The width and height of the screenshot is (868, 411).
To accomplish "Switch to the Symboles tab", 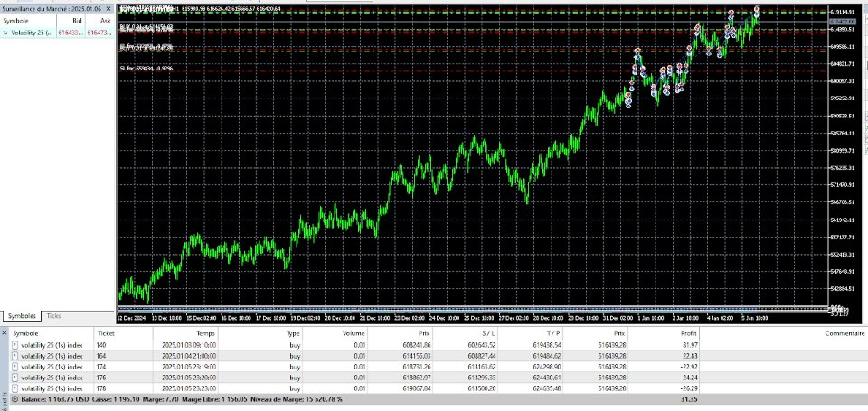I will 22,316.
